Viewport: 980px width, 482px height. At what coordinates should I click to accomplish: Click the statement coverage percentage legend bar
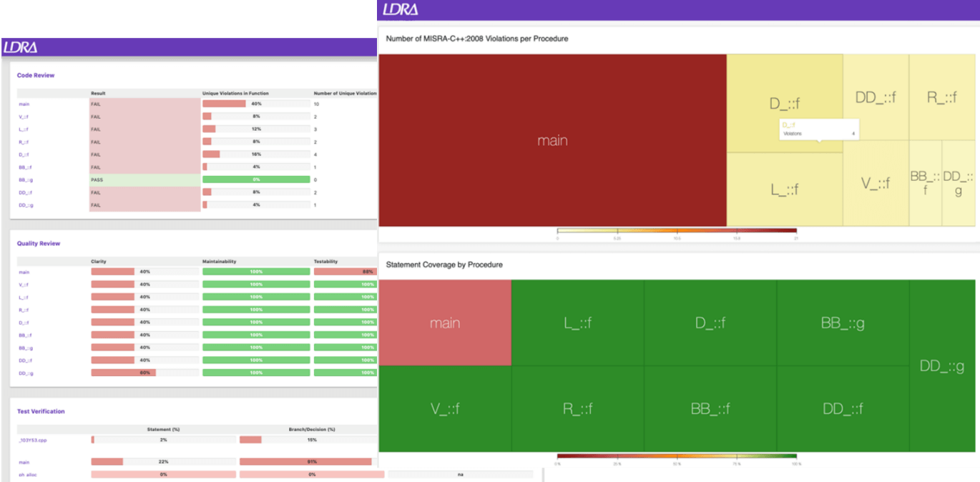[x=676, y=456]
